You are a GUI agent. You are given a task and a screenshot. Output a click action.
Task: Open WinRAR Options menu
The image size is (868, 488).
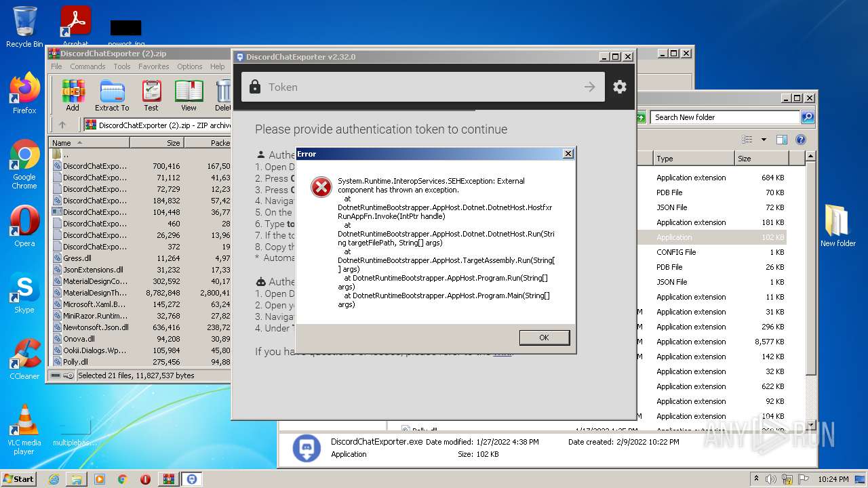point(190,66)
